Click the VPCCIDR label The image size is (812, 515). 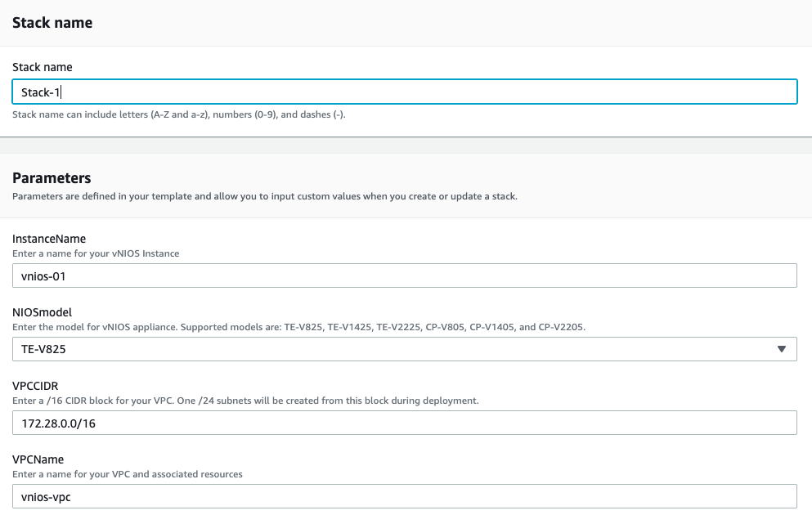click(x=35, y=386)
